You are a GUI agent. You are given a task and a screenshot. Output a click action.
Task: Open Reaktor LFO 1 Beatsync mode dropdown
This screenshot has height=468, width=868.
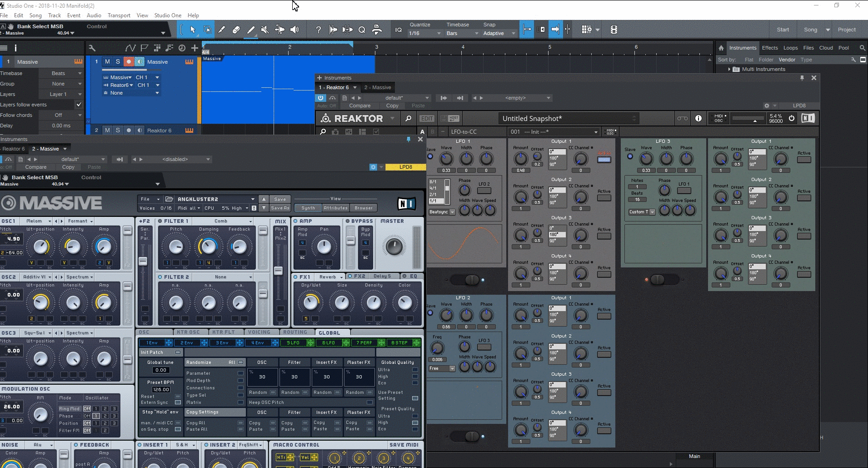coord(442,212)
